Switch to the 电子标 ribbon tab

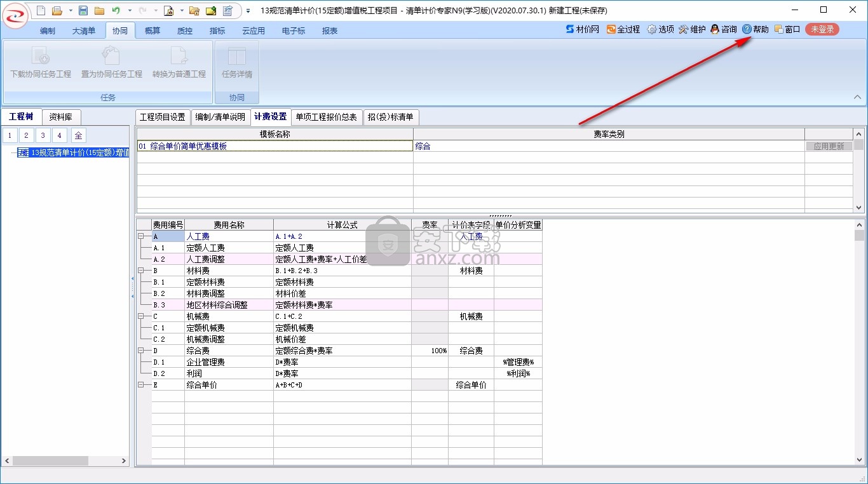[x=294, y=30]
